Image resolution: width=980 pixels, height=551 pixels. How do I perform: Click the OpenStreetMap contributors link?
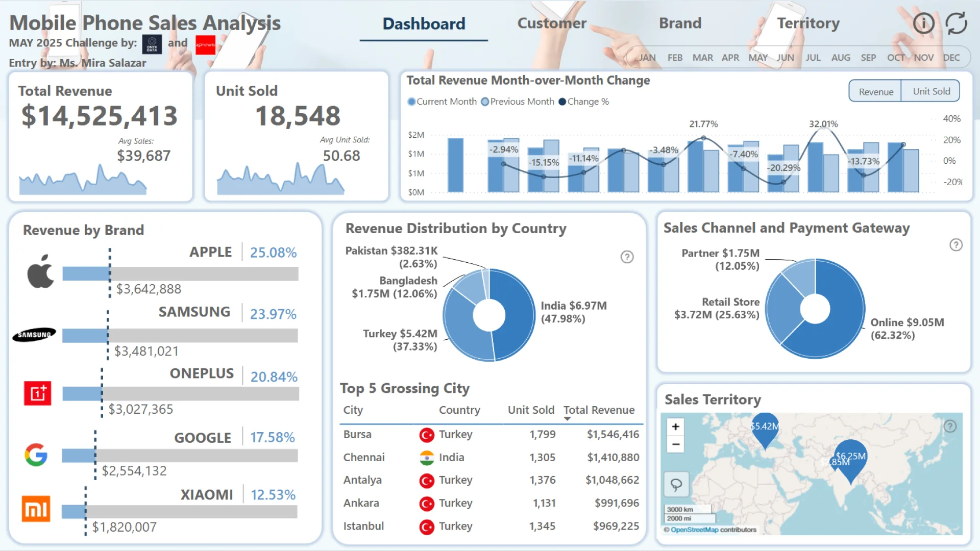(x=694, y=530)
